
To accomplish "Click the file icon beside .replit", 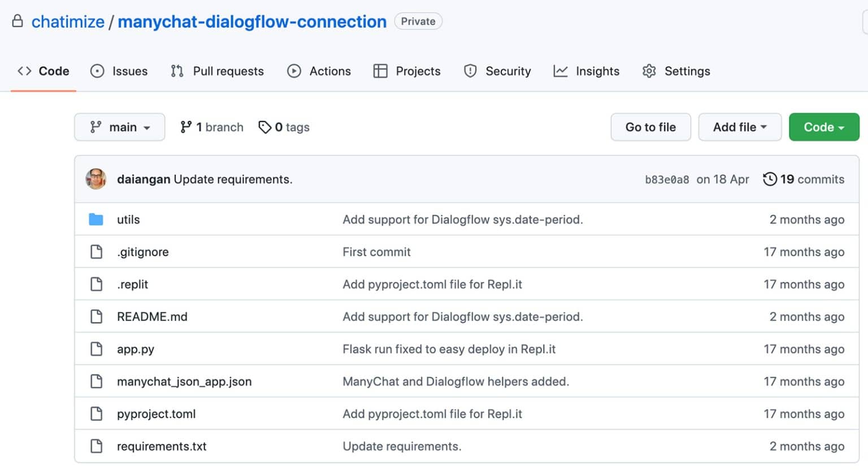I will 97,284.
